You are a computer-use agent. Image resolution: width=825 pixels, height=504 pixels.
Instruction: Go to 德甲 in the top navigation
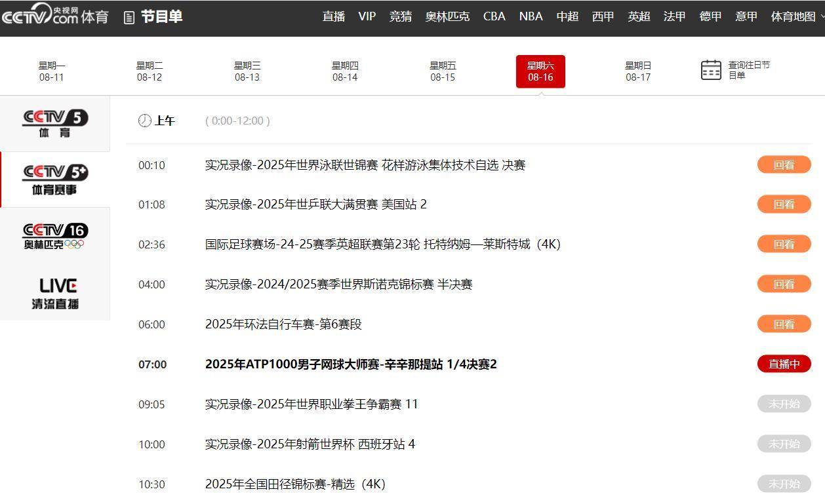coord(710,16)
